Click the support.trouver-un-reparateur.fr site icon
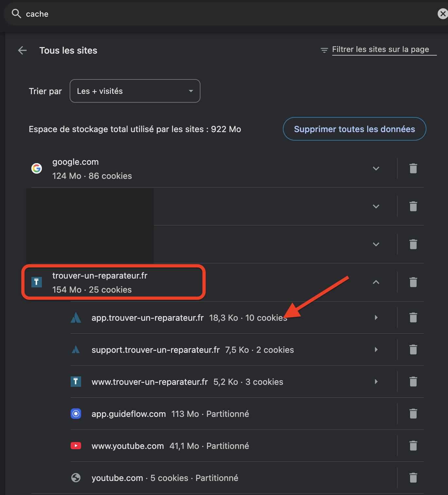448x495 pixels. (x=76, y=350)
